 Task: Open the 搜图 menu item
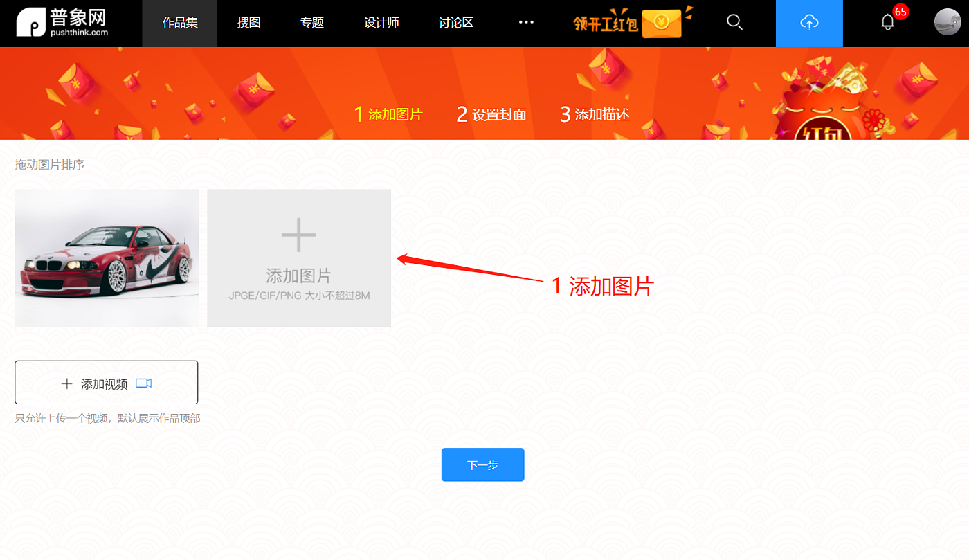pos(248,23)
